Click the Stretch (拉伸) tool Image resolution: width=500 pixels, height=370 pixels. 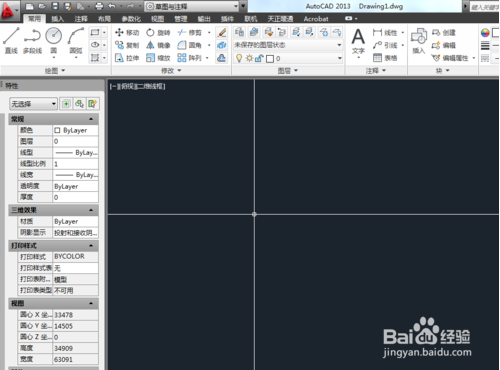(127, 58)
